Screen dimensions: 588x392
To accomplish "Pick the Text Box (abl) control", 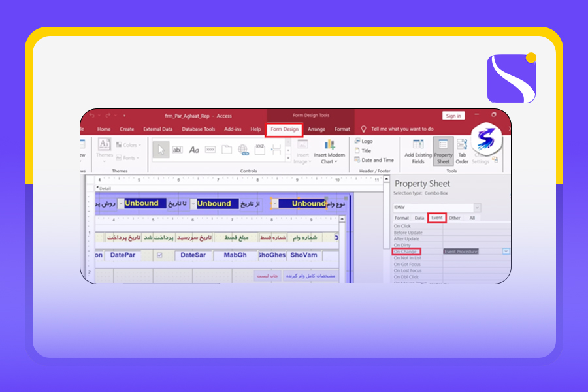I will tap(177, 150).
